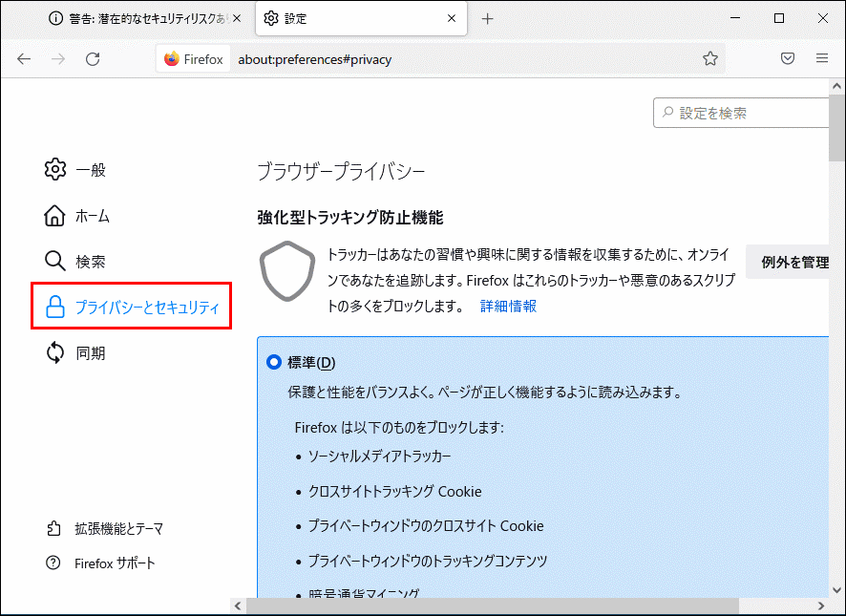Click the ブラウザープライバシー heading
The width and height of the screenshot is (846, 616).
(x=341, y=172)
